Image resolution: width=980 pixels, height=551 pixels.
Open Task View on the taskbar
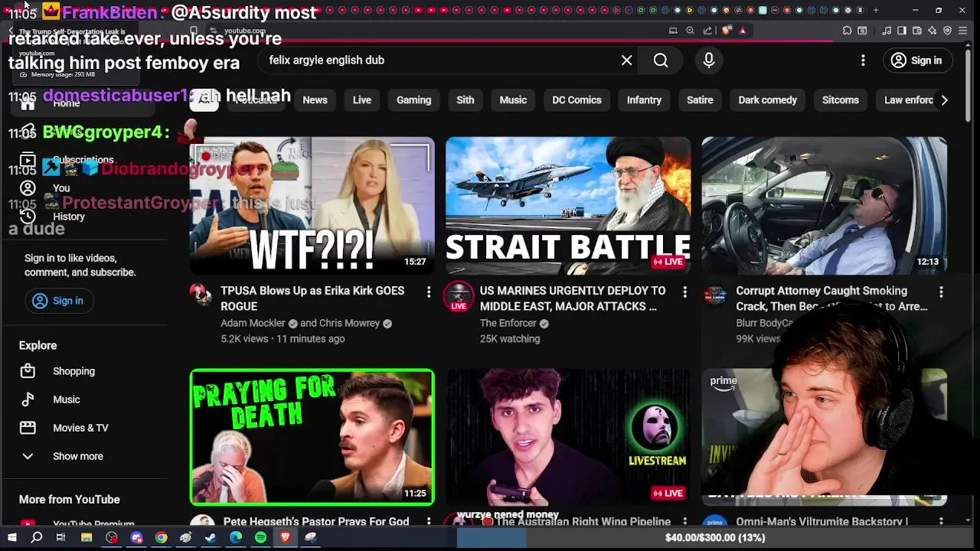[x=60, y=538]
